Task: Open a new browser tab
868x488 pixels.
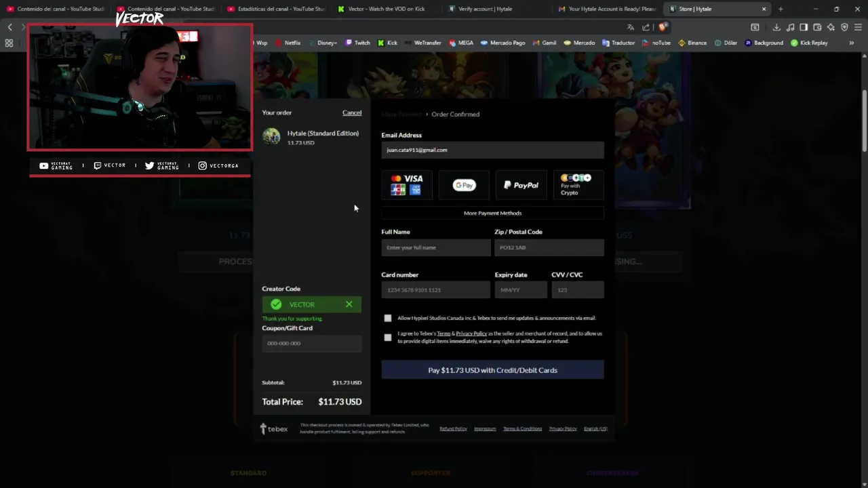Action: 781,9
